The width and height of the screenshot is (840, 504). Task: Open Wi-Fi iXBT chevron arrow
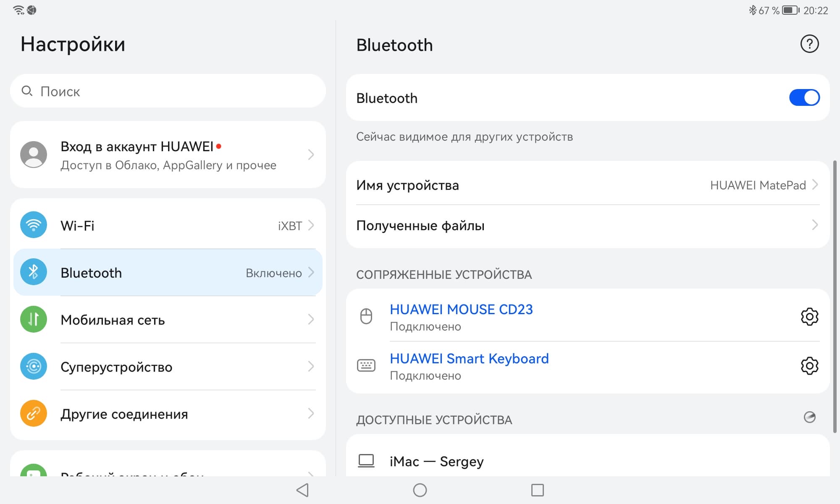pyautogui.click(x=311, y=226)
